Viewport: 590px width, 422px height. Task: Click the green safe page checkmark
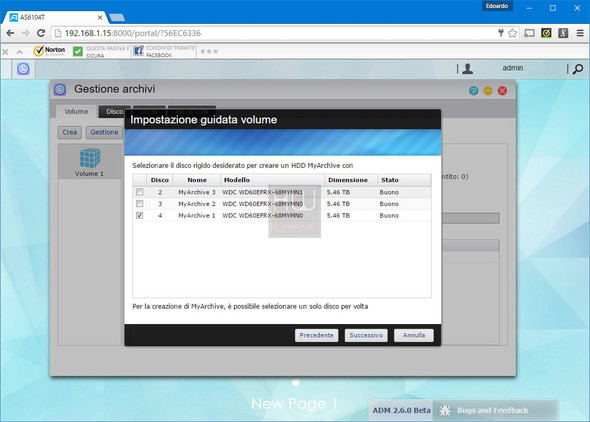[78, 51]
